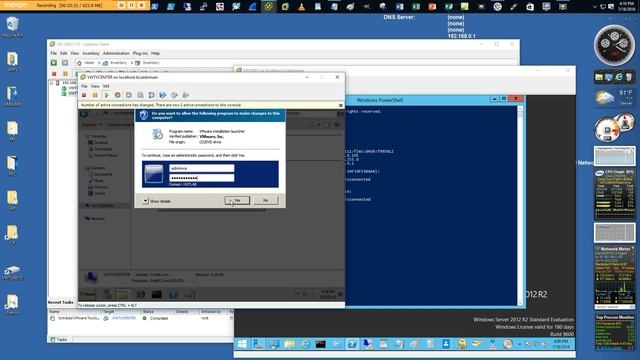This screenshot has width=640, height=360.
Task: Open Administration menu in vSphere Client
Action: (116, 53)
